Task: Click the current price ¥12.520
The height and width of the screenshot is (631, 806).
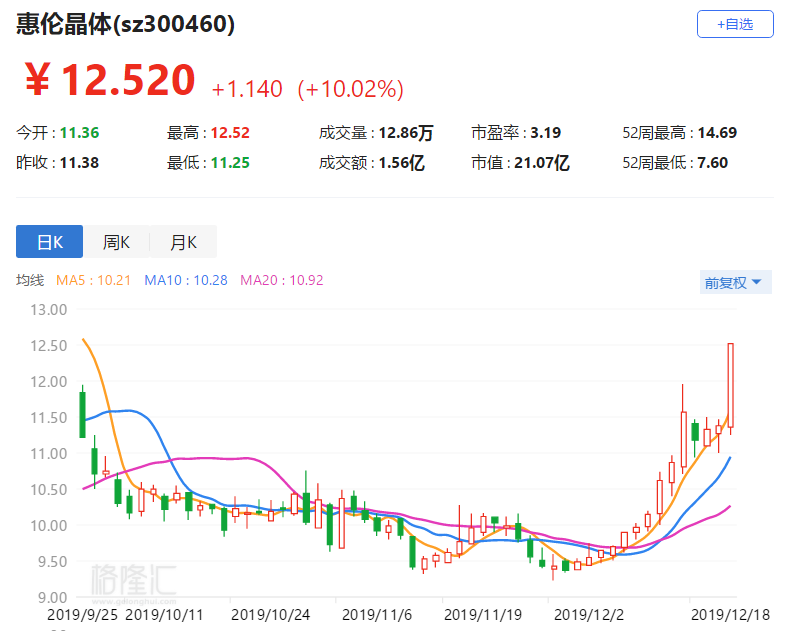Action: click(109, 80)
